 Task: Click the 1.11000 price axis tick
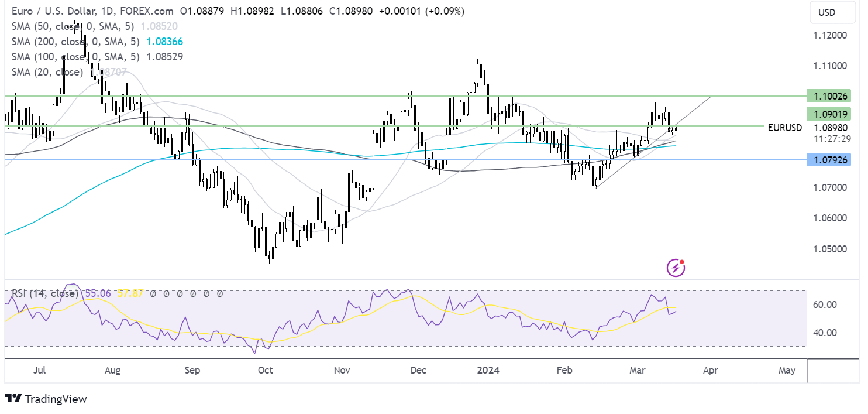[829, 66]
